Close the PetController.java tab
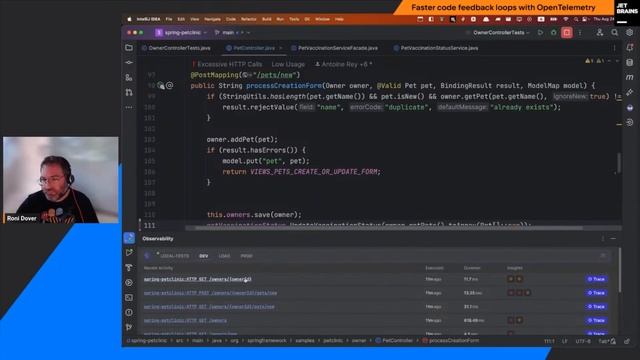 [280, 48]
